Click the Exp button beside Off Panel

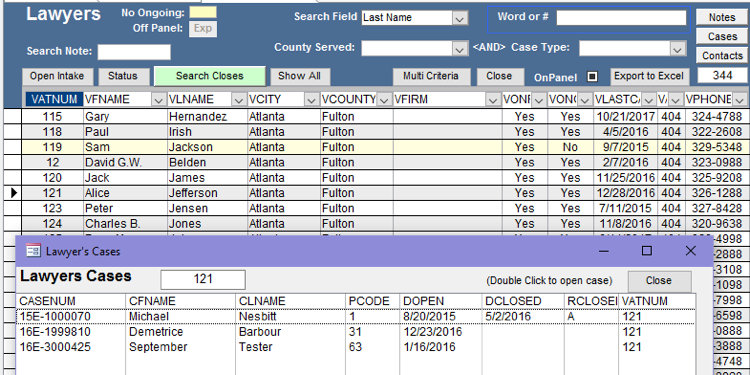tap(203, 29)
